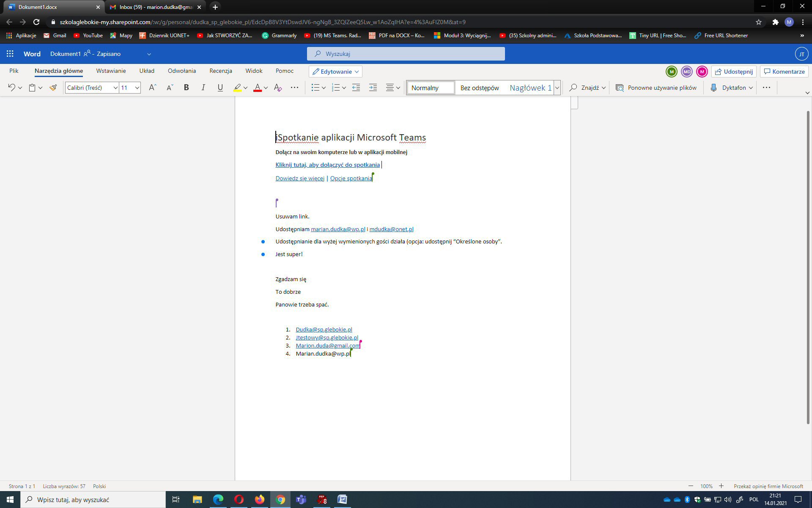Viewport: 812px width, 508px height.
Task: Toggle Italic formatting
Action: [203, 88]
